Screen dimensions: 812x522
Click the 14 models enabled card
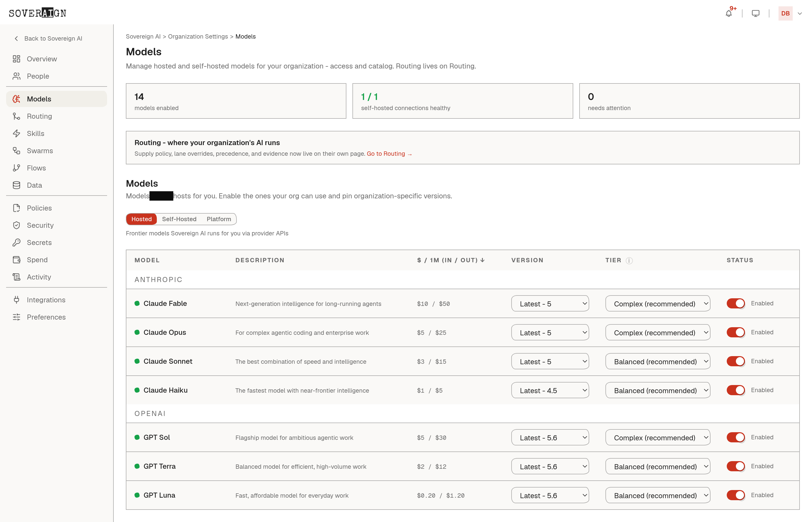coord(236,101)
